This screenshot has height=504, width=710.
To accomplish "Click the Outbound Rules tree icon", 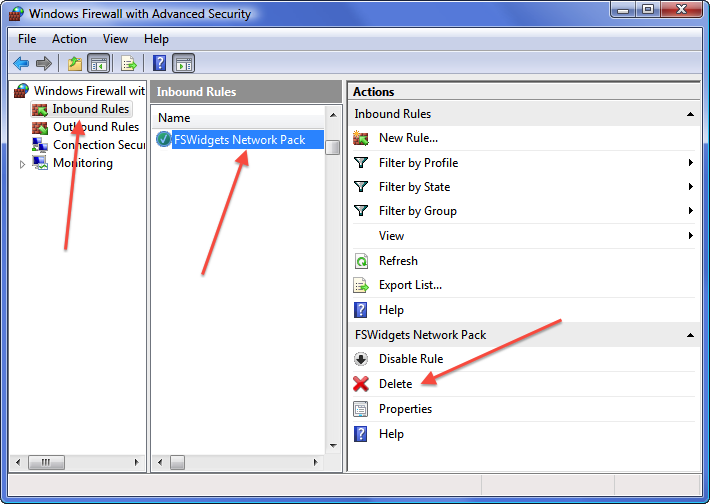I will tap(40, 127).
